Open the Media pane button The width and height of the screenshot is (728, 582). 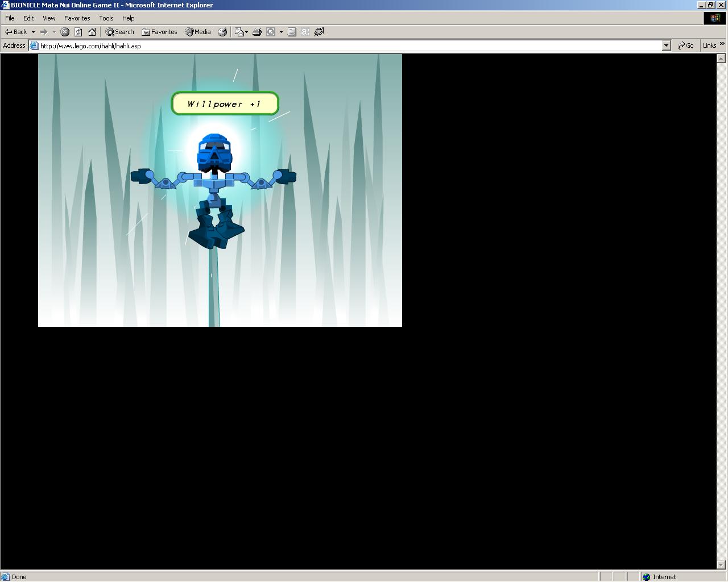(198, 32)
